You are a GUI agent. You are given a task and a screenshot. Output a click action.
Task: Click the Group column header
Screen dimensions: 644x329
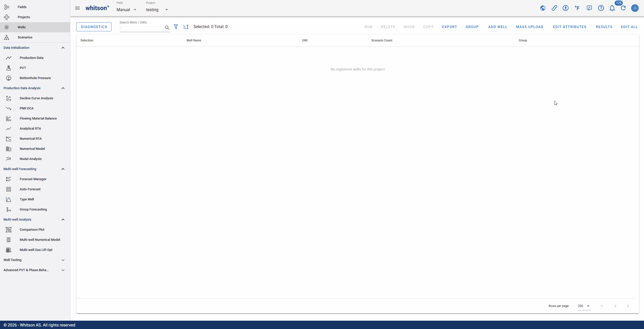pos(523,40)
